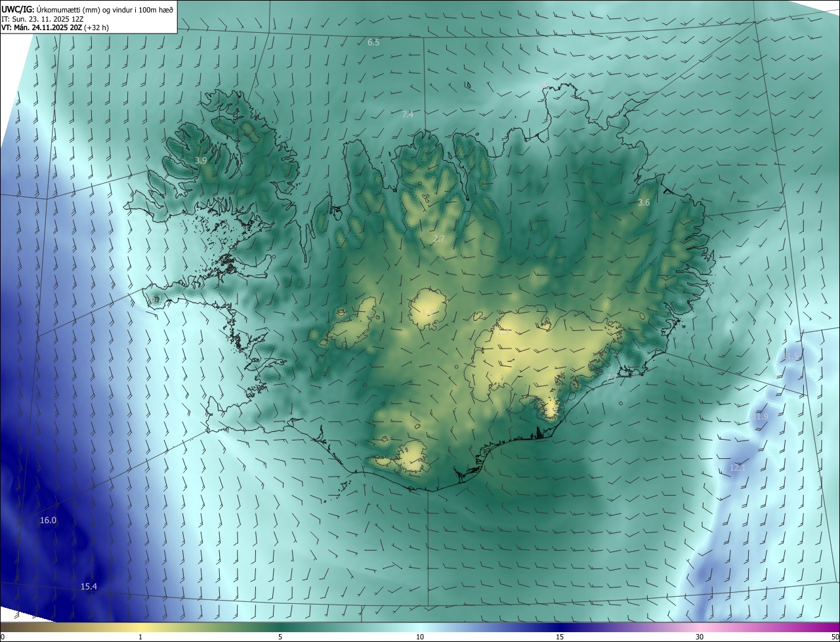Click the '0' tick on the color scale
The height and width of the screenshot is (642, 840).
[3, 637]
